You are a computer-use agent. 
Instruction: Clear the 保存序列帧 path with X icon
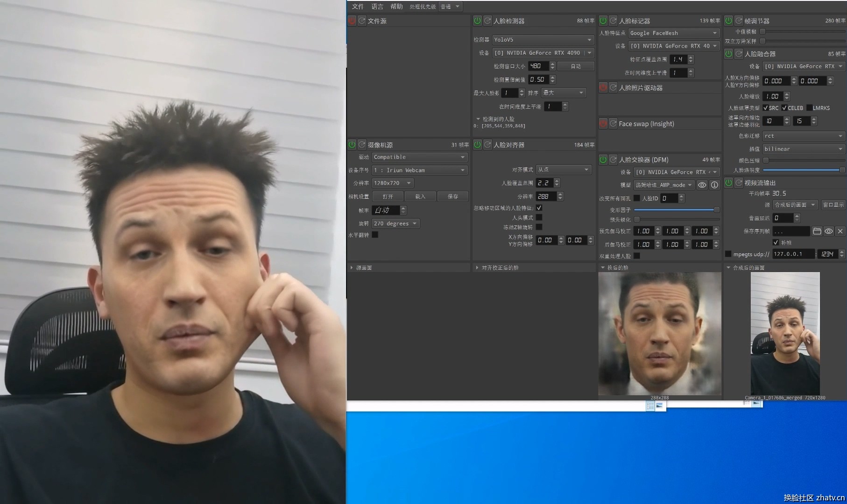pos(840,231)
